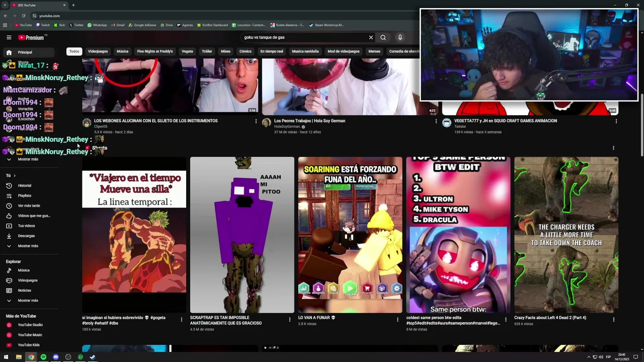Viewport: 644px width, 362px height.
Task: Select the En tiempo real chip
Action: click(272, 51)
